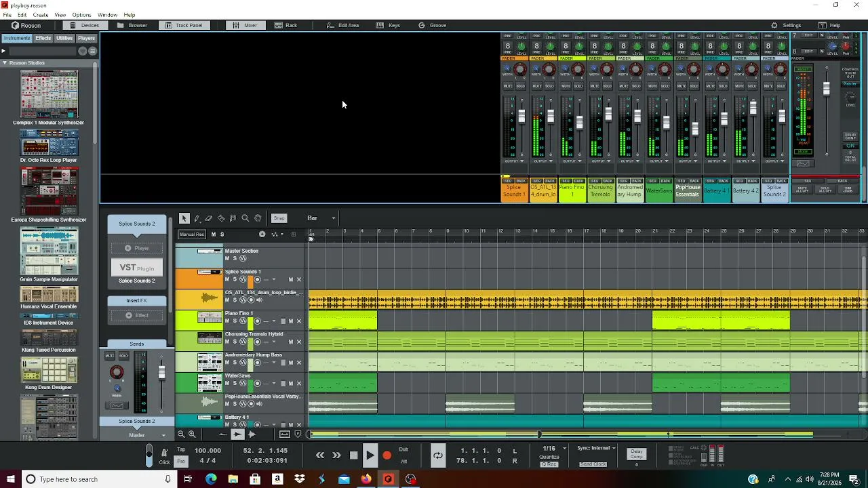Toggle the Track Panel view
Screen dimensions: 868x488
tap(184, 25)
